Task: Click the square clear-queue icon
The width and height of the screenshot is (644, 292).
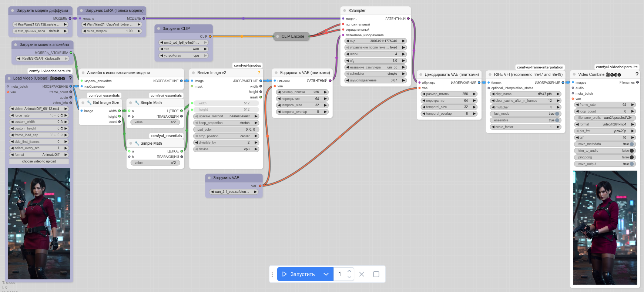Action: point(376,274)
